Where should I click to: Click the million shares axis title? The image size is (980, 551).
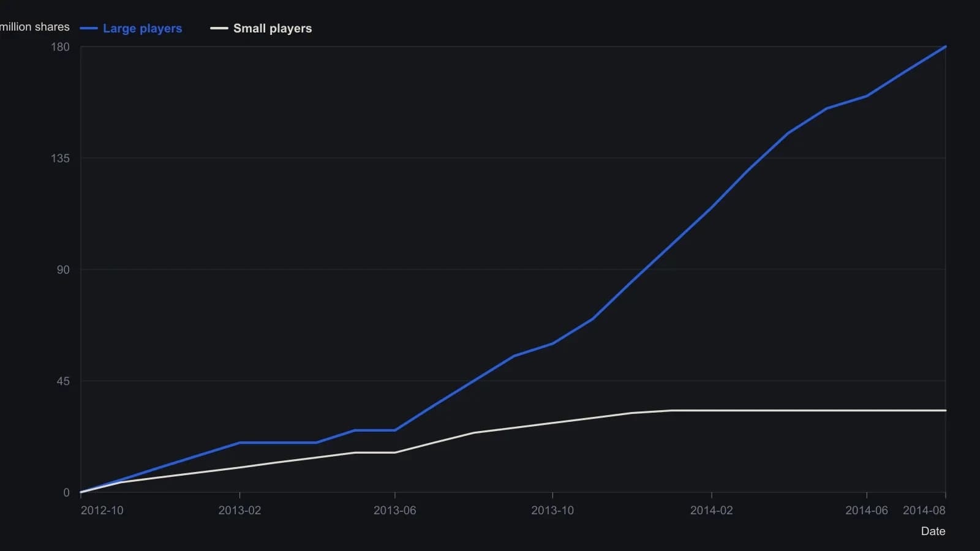coord(35,27)
